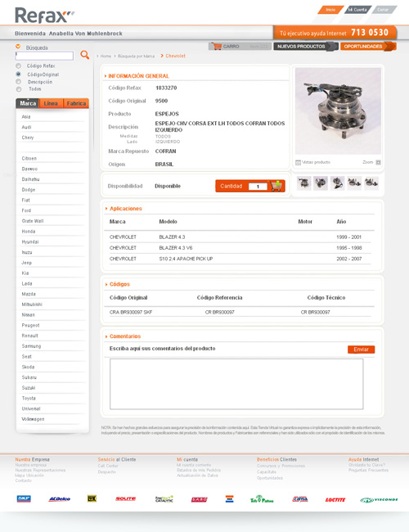Open the Visconde brand logo
This screenshot has height=532, width=409.
click(379, 500)
